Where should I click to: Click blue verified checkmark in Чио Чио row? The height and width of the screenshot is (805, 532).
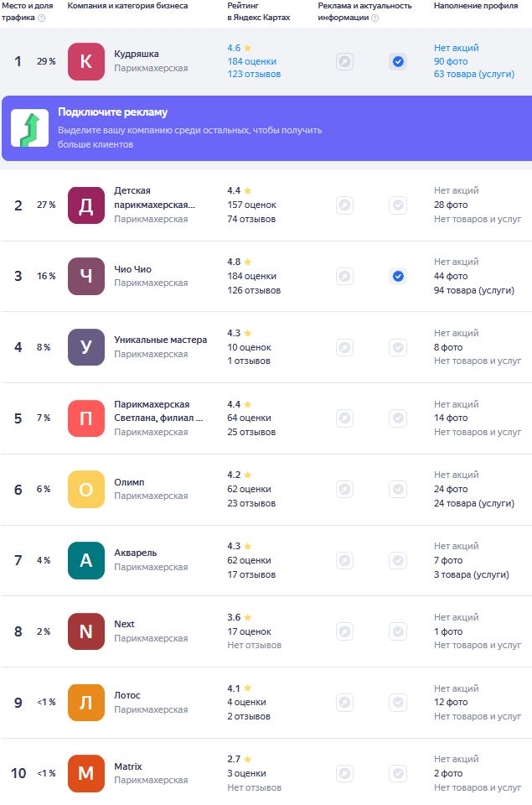click(398, 276)
